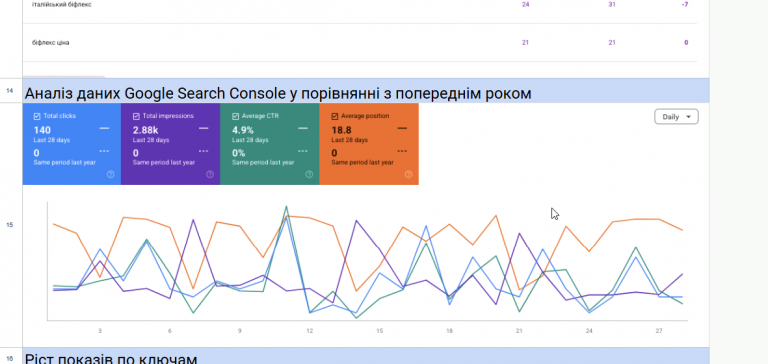Open three-dot options on Average position card

(402, 151)
